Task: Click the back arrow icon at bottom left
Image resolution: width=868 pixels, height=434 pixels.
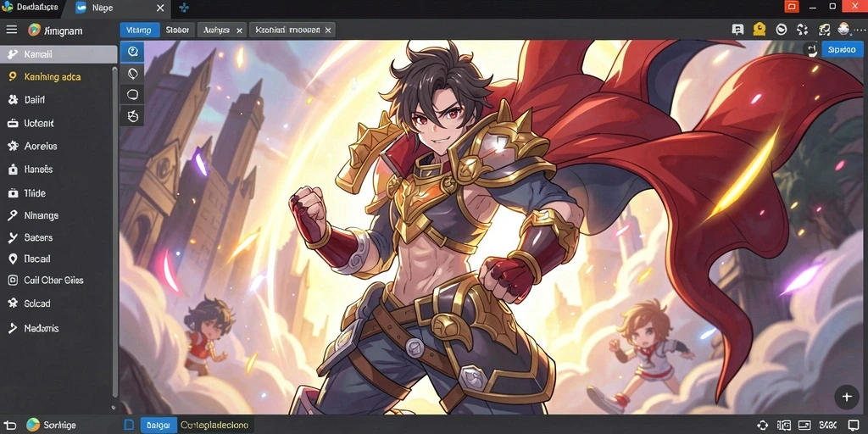Action: 10,425
